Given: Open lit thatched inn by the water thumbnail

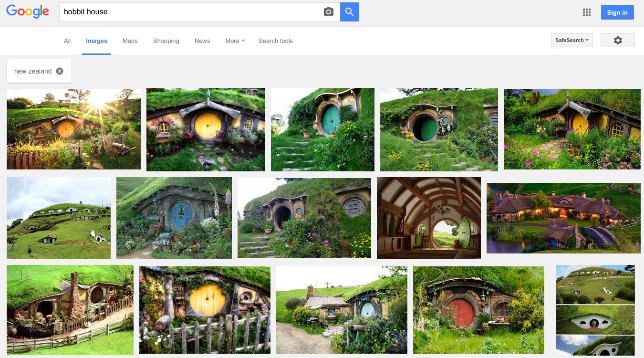Looking at the screenshot, I should pos(563,218).
